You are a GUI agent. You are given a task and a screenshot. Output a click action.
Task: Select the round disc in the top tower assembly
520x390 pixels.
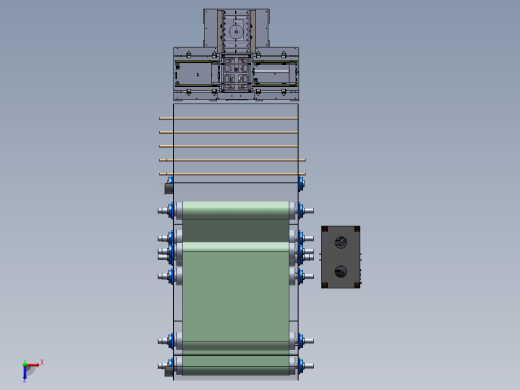(x=236, y=32)
